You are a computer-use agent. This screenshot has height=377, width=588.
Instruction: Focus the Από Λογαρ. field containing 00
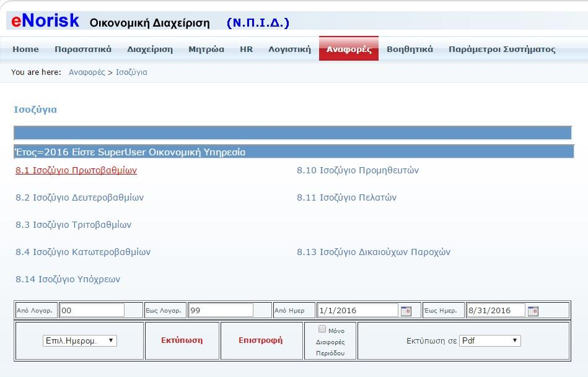92,310
